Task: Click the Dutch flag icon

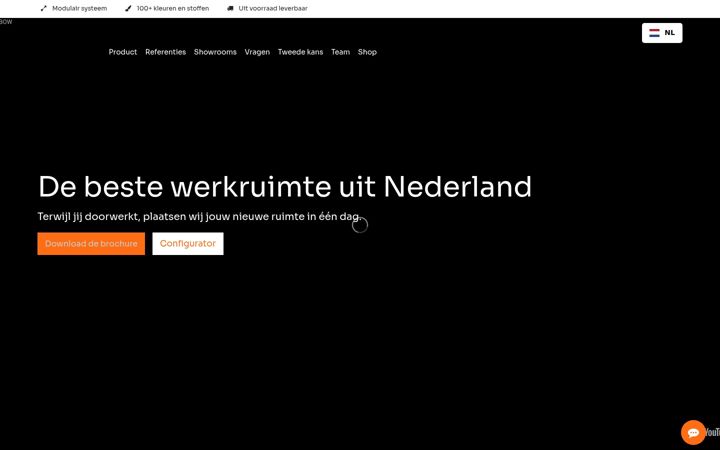Action: (654, 33)
